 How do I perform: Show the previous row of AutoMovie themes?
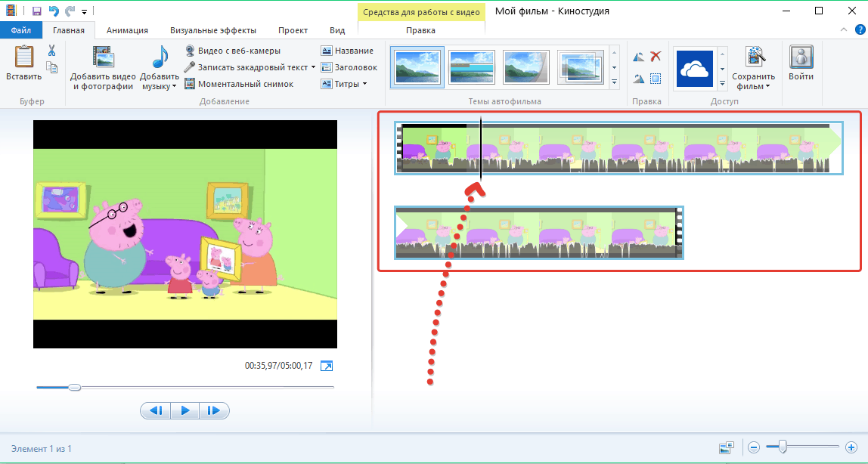(614, 53)
